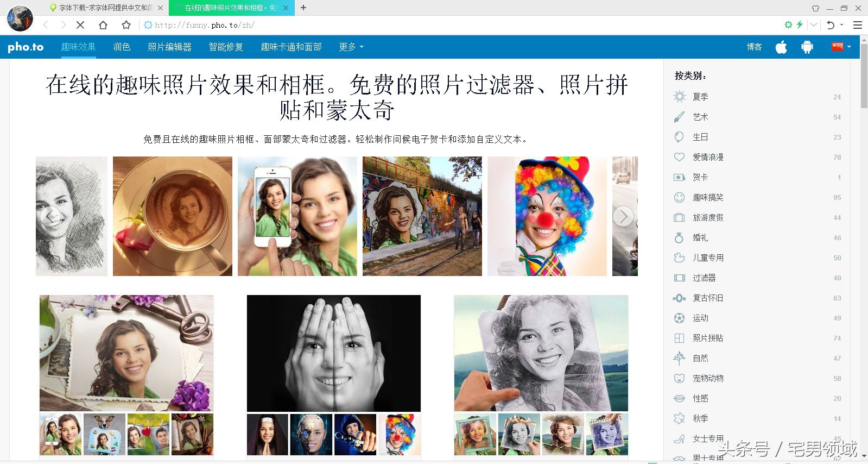
Task: Click the address bar URL field
Action: coord(461,25)
